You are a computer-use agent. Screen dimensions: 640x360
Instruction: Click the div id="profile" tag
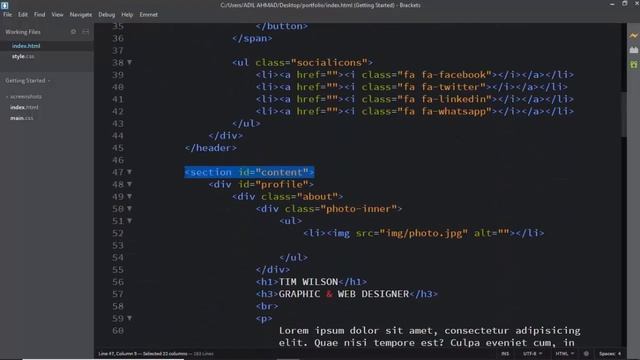pos(261,184)
